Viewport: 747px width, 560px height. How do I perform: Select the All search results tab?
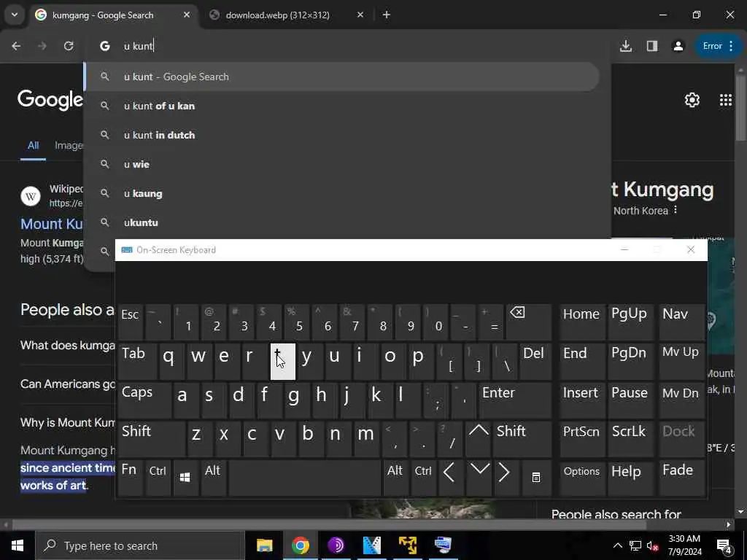tap(33, 146)
